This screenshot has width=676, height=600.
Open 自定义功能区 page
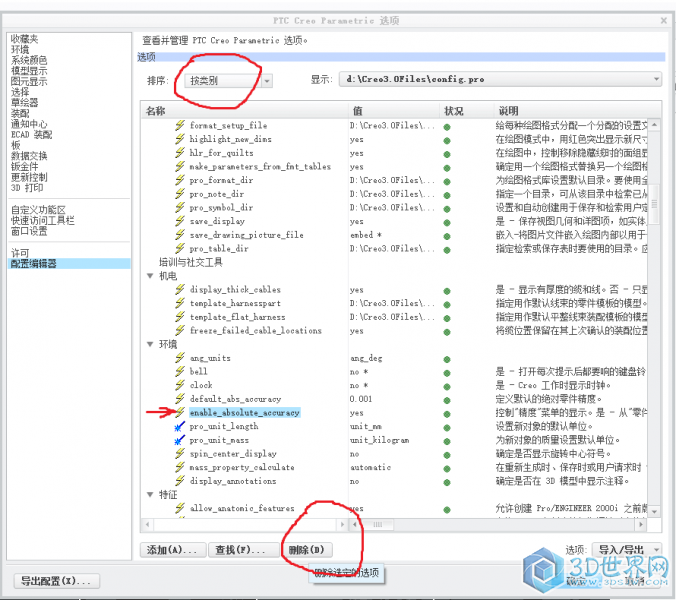click(38, 210)
